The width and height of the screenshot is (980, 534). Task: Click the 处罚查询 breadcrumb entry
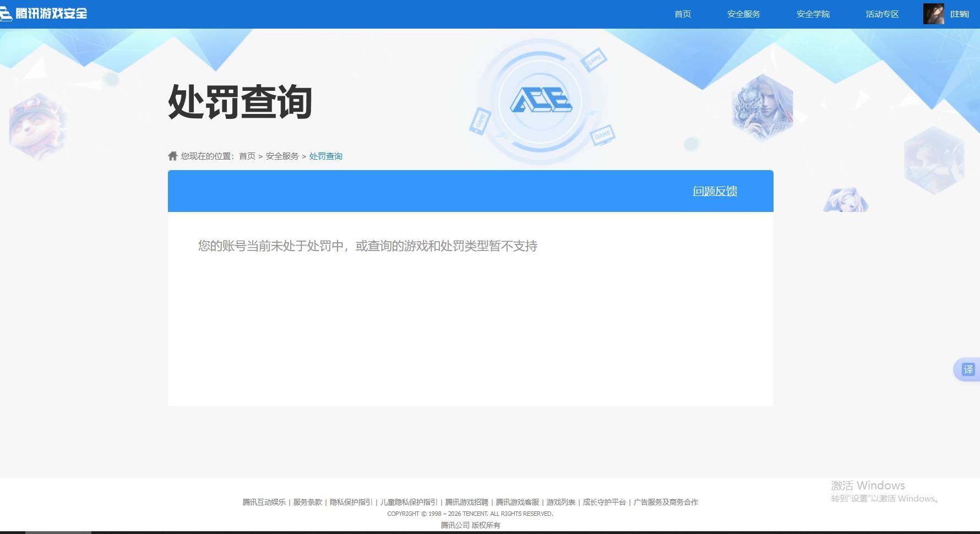pyautogui.click(x=325, y=156)
